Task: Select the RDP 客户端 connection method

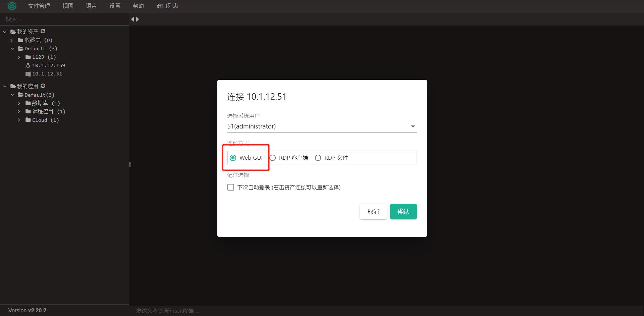Action: point(272,158)
